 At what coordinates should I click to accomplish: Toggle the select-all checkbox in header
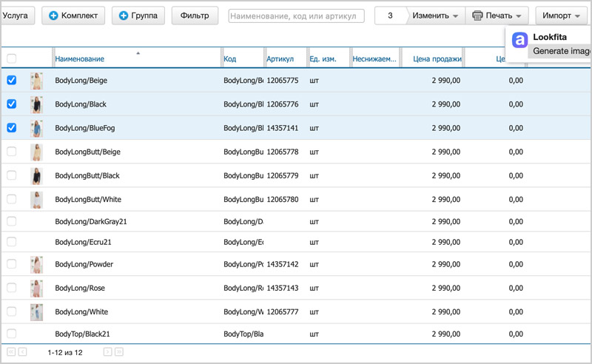(11, 58)
